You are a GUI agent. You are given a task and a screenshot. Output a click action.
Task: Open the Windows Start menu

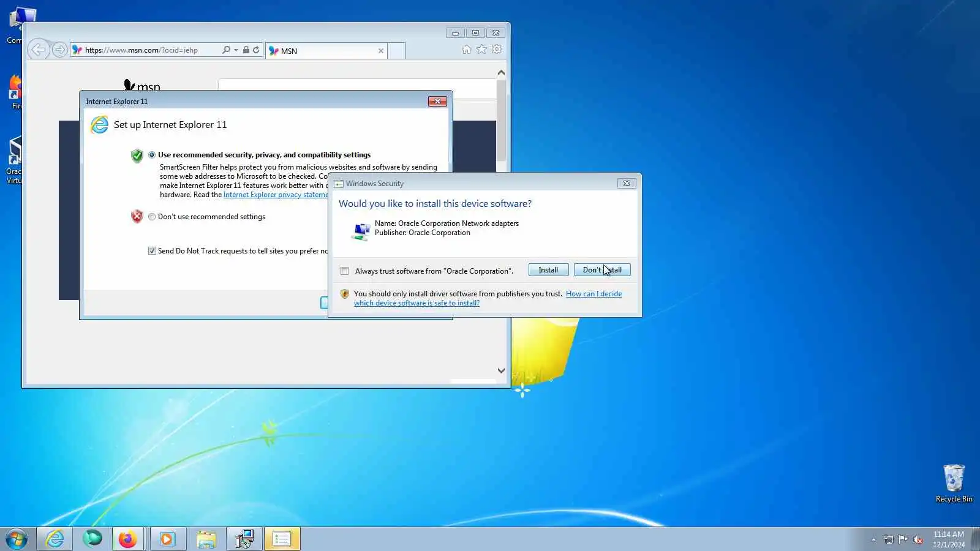[17, 539]
